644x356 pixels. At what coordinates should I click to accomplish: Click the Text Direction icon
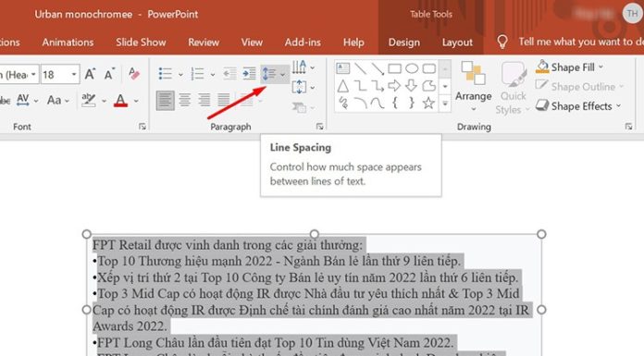point(299,67)
